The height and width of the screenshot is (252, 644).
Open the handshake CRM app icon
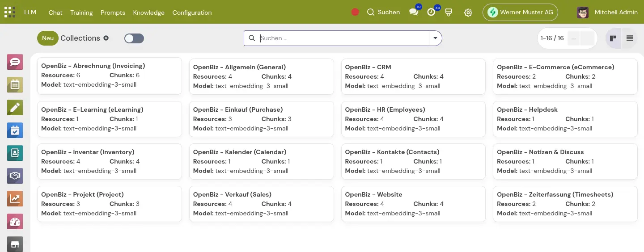pos(15,176)
